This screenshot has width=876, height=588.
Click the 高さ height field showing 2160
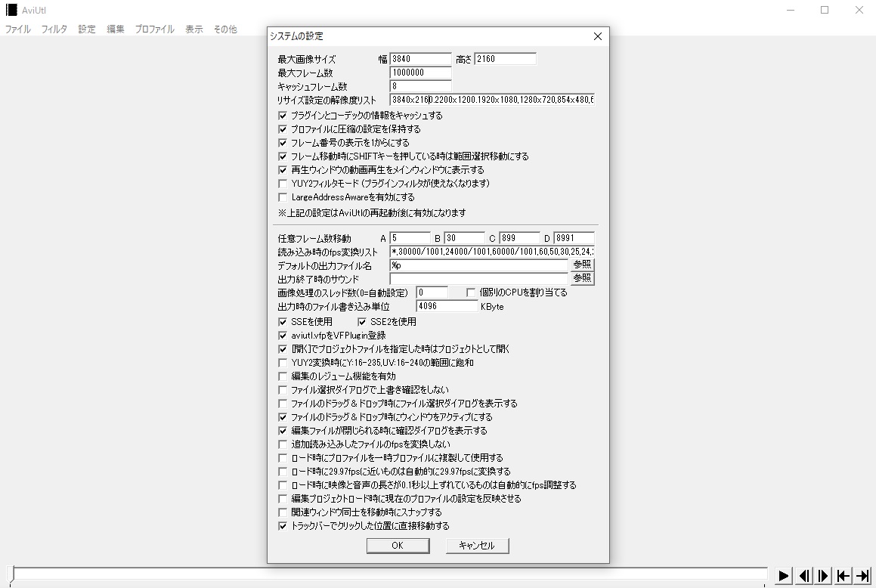[x=505, y=59]
